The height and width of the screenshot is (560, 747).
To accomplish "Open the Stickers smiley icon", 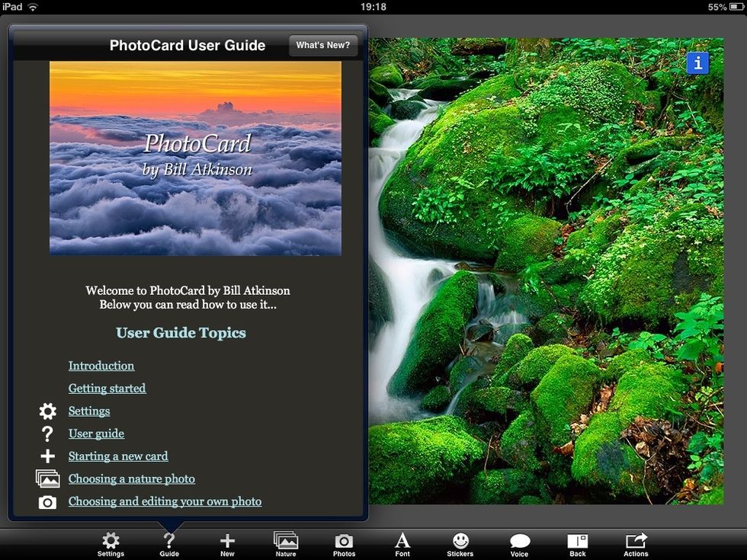I will click(460, 544).
